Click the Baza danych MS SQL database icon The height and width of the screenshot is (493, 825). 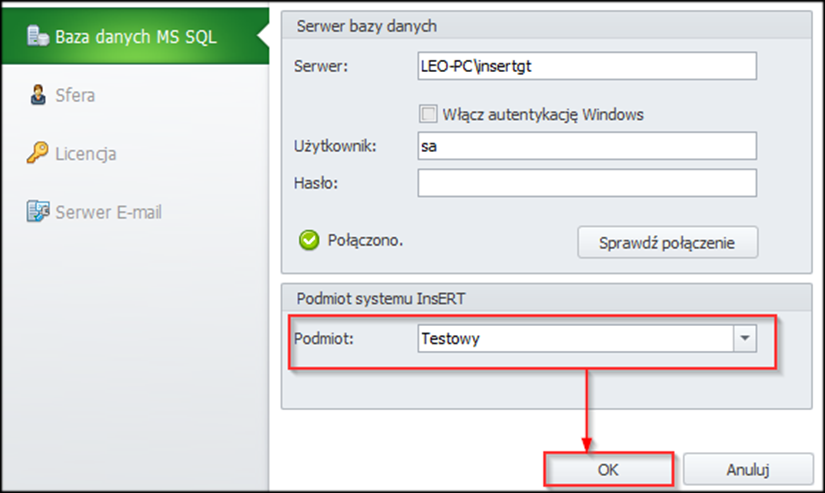[38, 36]
